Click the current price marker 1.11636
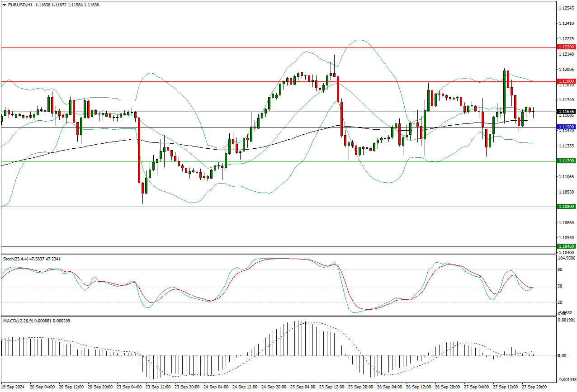Screen dimensions: 577x392 pos(566,111)
